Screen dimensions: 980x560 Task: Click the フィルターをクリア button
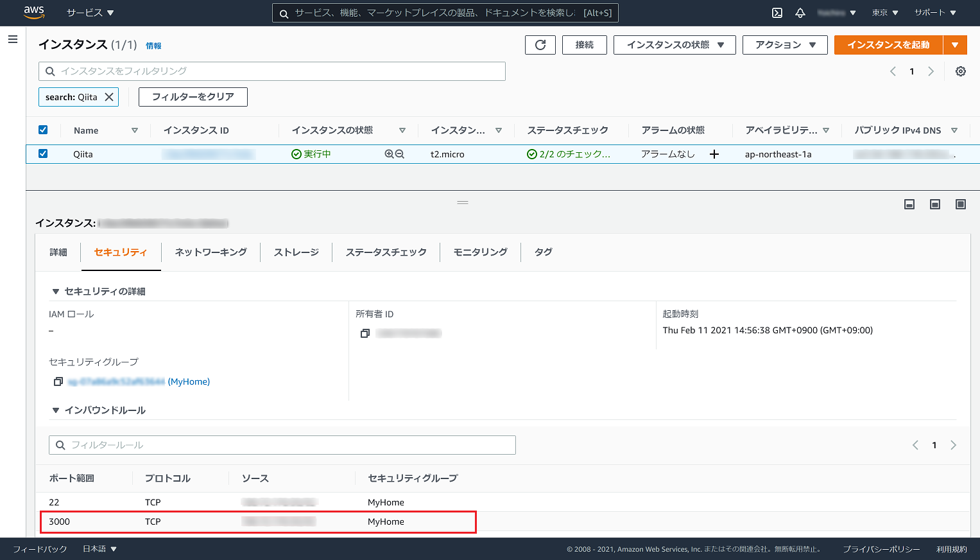click(x=193, y=97)
